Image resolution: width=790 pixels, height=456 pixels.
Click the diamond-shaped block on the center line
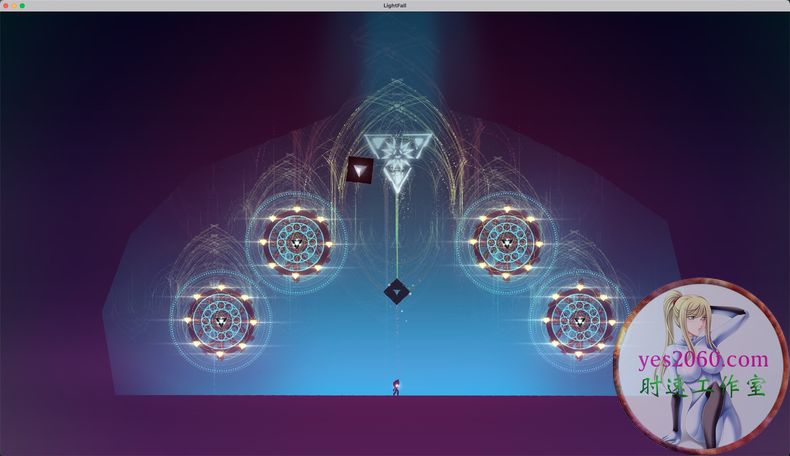(x=397, y=292)
